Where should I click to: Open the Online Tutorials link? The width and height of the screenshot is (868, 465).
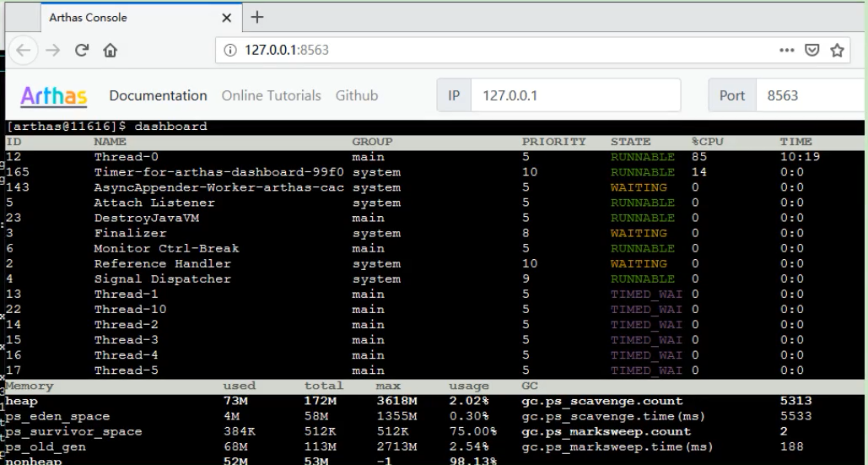pos(272,95)
